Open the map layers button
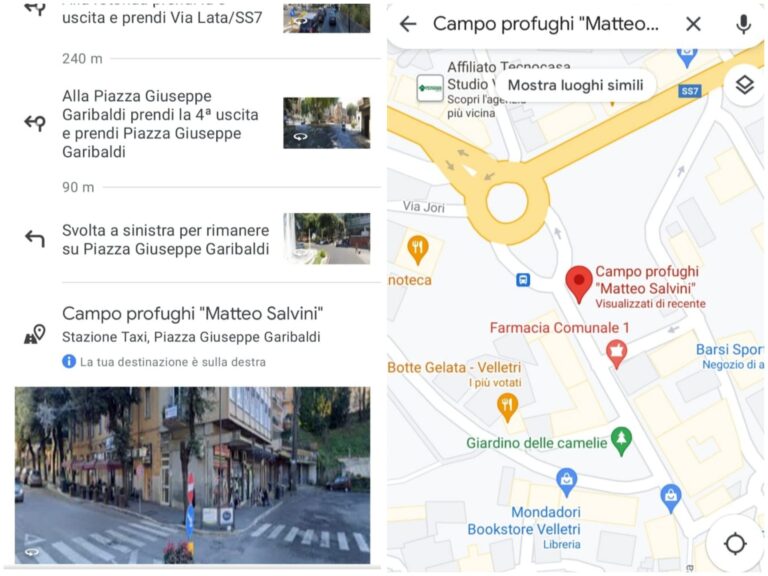Screen dimensions: 768x576 (x=744, y=85)
